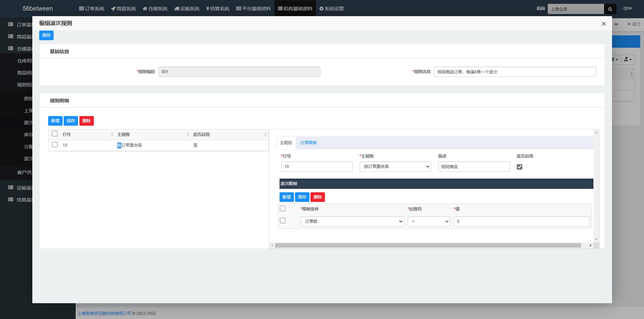Open the 上海芸柚供应链科技有限公司 footer link
644x319 pixels.
click(x=105, y=313)
